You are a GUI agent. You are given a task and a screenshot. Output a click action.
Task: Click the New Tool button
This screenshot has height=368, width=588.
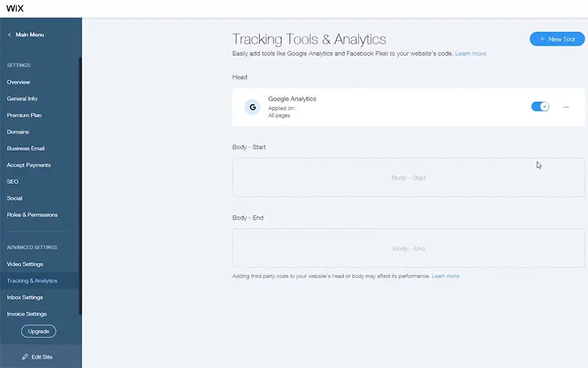coord(557,39)
